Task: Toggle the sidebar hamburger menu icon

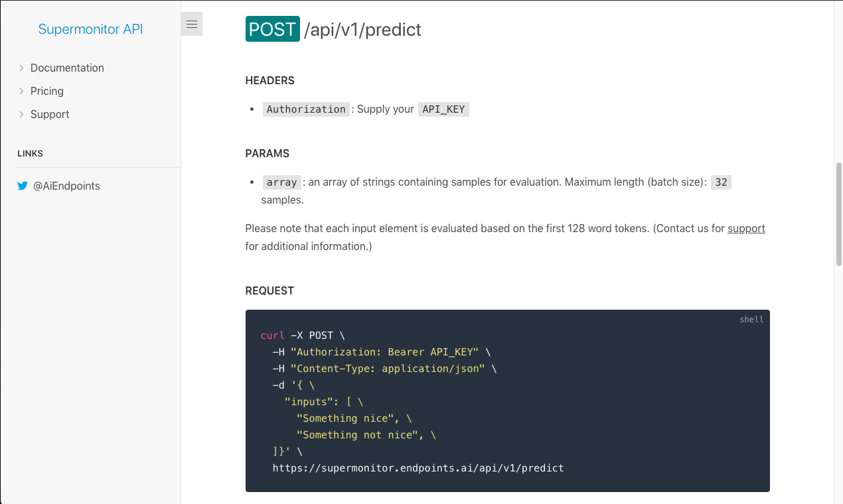Action: 192,25
